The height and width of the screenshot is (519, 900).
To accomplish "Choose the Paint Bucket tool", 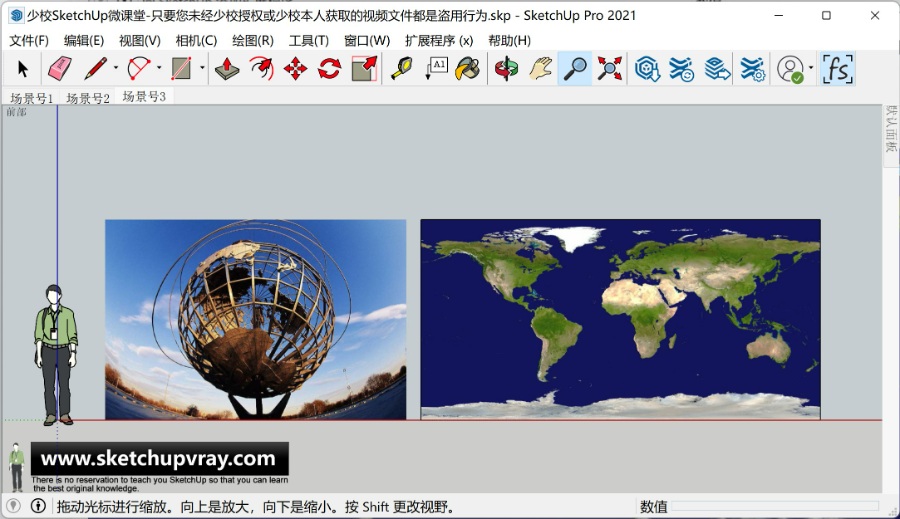I will [x=468, y=69].
